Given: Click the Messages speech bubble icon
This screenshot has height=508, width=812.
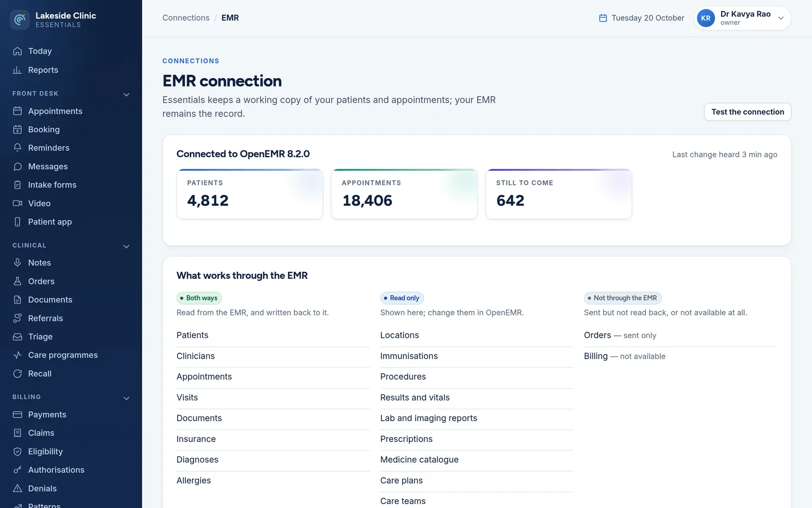Looking at the screenshot, I should pos(17,167).
